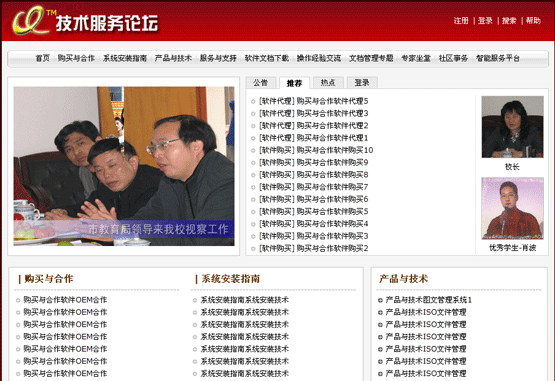555x381 pixels.
Task: Click the 优秀学生-肖波 photo thumbnail
Action: 512,208
